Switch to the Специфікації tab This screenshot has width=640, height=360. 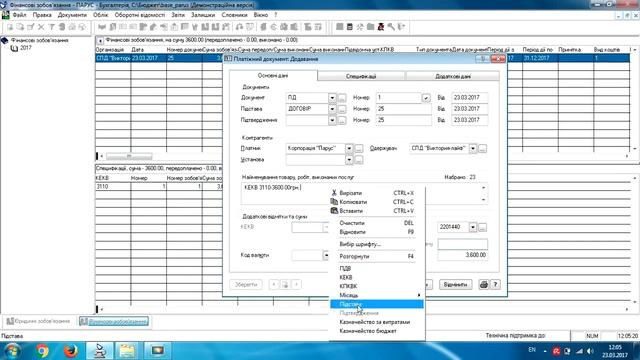click(361, 76)
